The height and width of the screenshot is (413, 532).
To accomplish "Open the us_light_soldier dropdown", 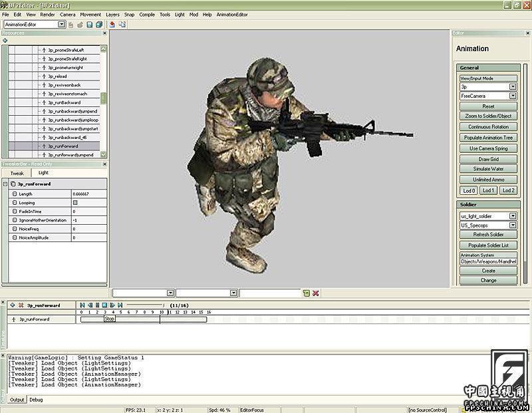I will click(513, 216).
